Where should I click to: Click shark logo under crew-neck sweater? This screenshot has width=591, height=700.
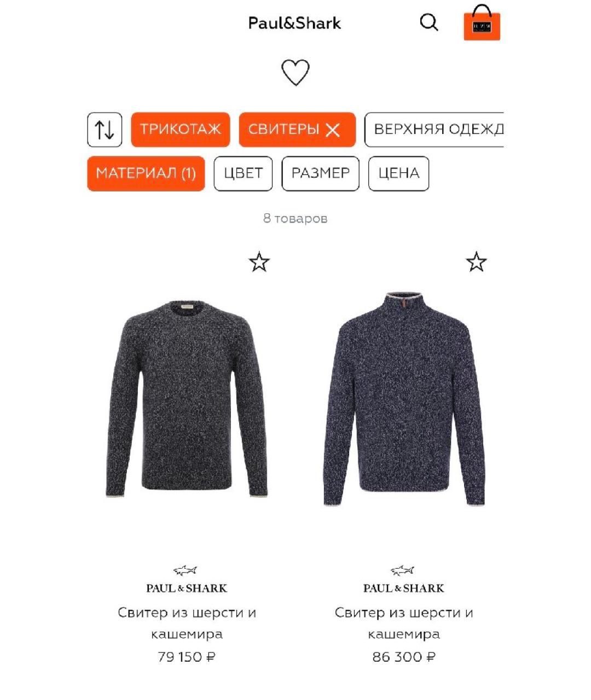tap(186, 570)
